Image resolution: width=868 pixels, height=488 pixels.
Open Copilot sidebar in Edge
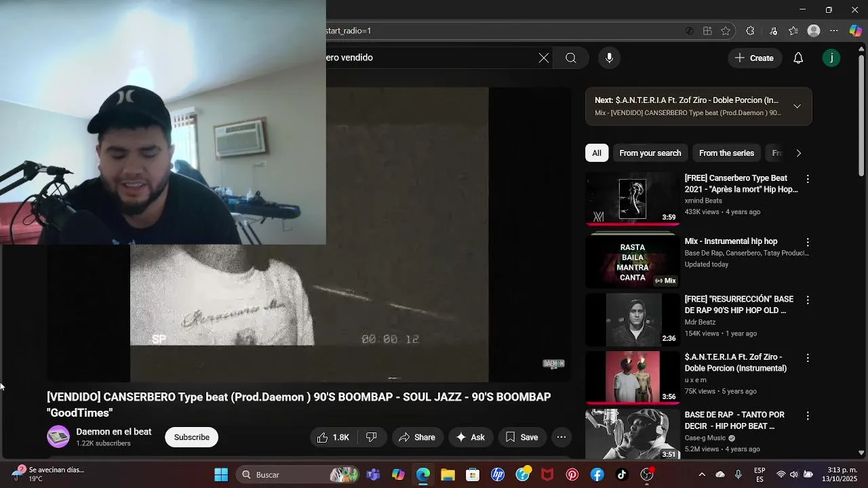click(856, 31)
